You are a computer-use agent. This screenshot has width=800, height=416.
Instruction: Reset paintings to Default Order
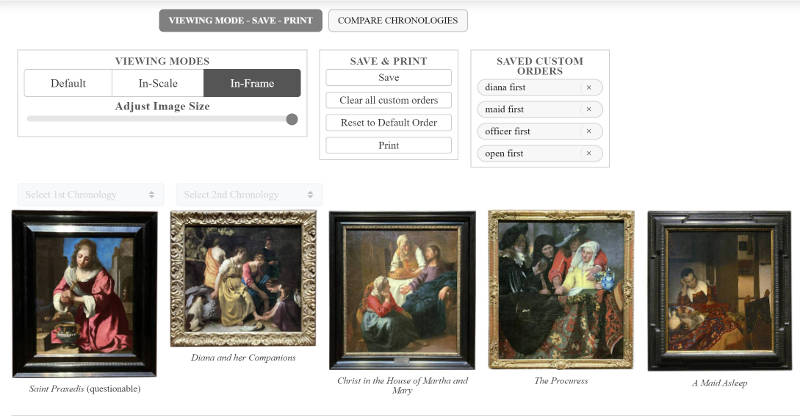click(x=389, y=123)
